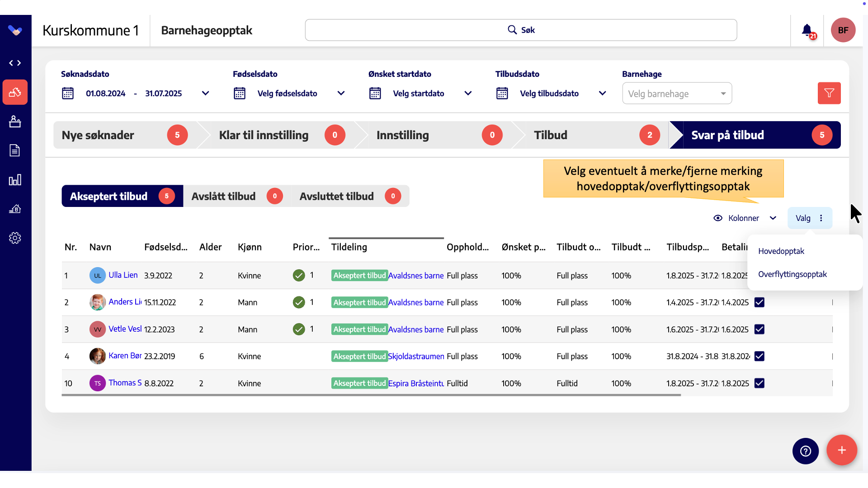Click the green priority checkmark for Anders
The image size is (868, 488).
(x=299, y=302)
